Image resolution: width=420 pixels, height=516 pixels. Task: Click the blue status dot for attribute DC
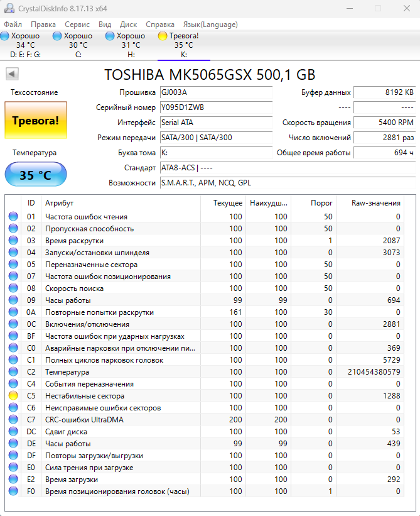point(13,431)
